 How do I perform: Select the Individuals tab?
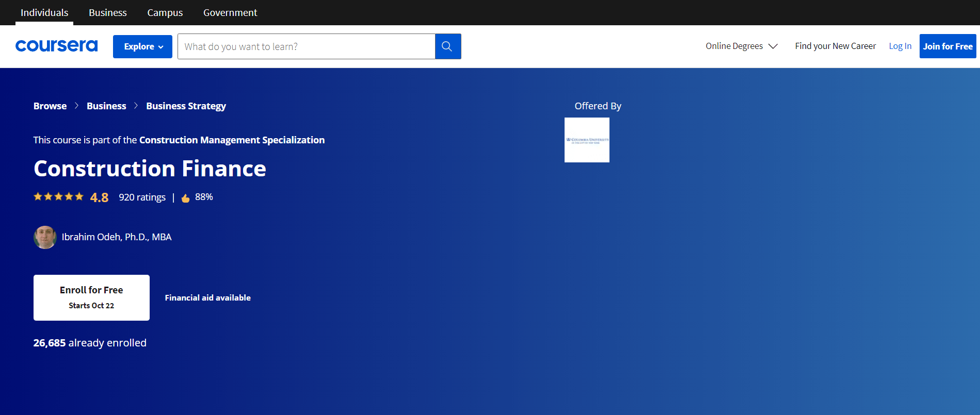44,12
